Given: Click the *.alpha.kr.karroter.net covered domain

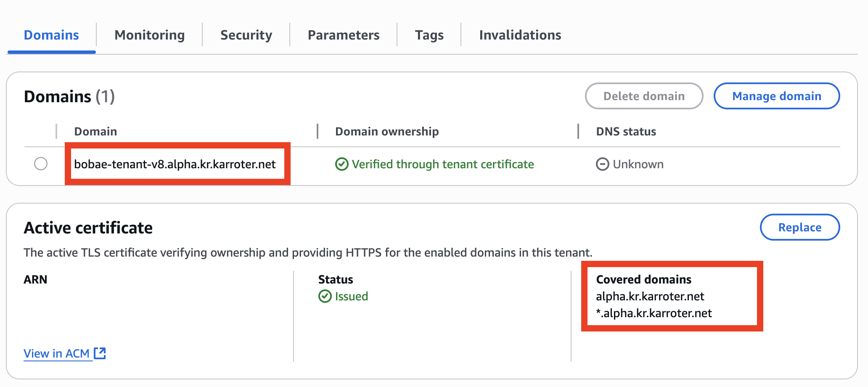Looking at the screenshot, I should [654, 313].
